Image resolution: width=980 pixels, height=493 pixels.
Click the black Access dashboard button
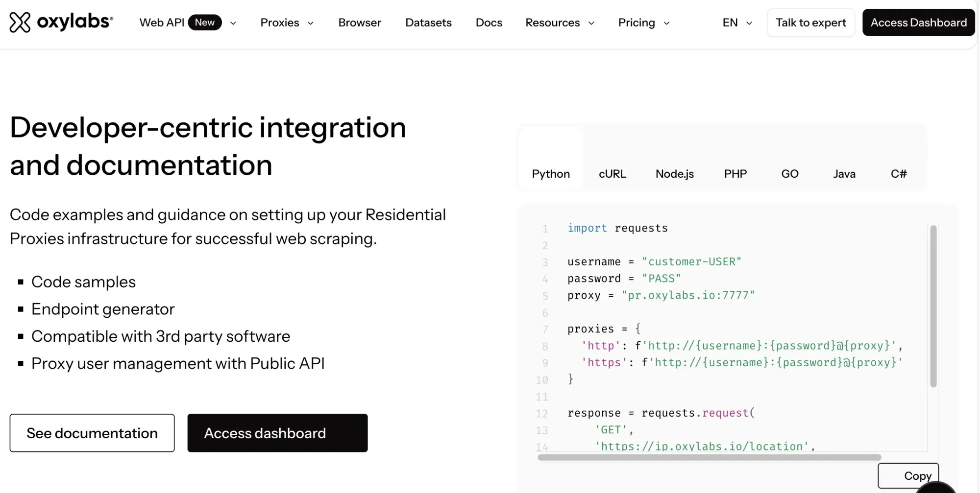[277, 433]
